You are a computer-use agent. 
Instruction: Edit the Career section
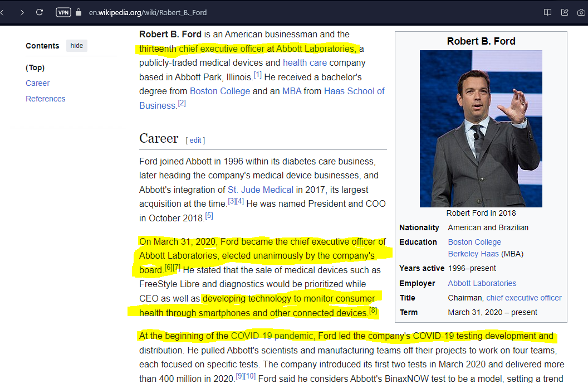pos(195,140)
